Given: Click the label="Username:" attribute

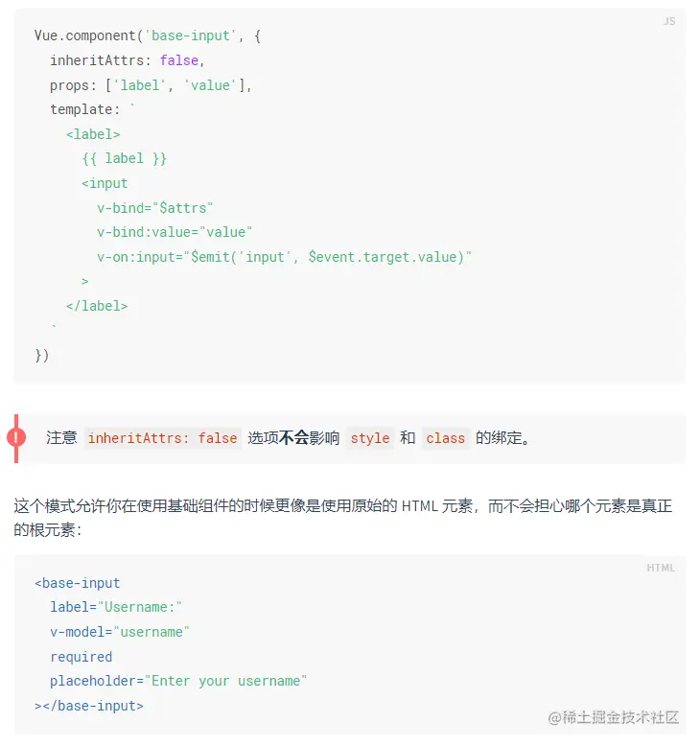Looking at the screenshot, I should [x=116, y=607].
